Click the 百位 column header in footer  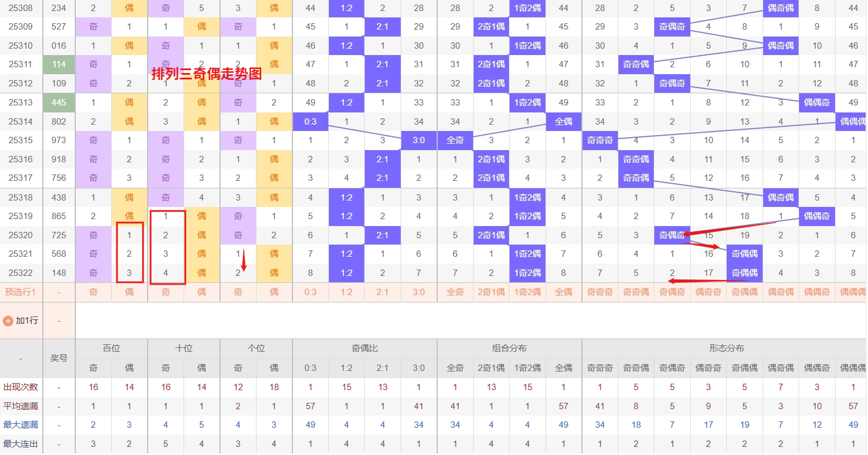point(111,348)
